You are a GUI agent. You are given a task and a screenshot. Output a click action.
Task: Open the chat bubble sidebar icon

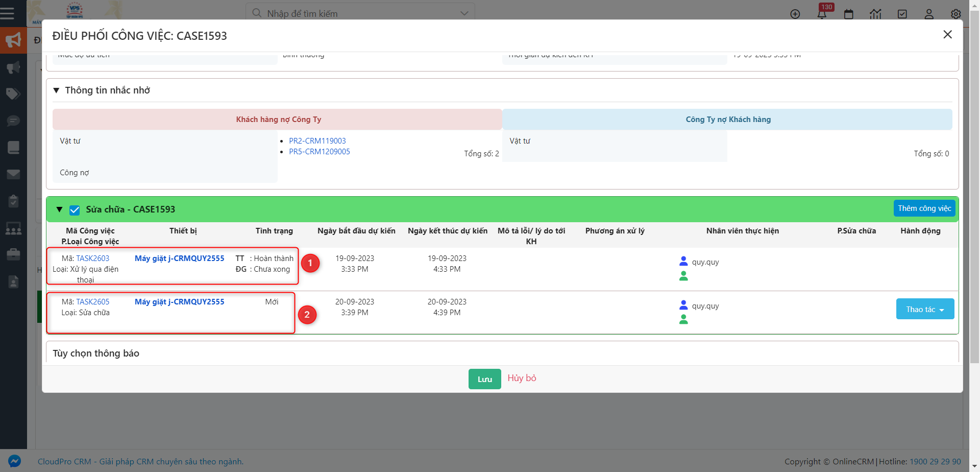click(x=13, y=121)
